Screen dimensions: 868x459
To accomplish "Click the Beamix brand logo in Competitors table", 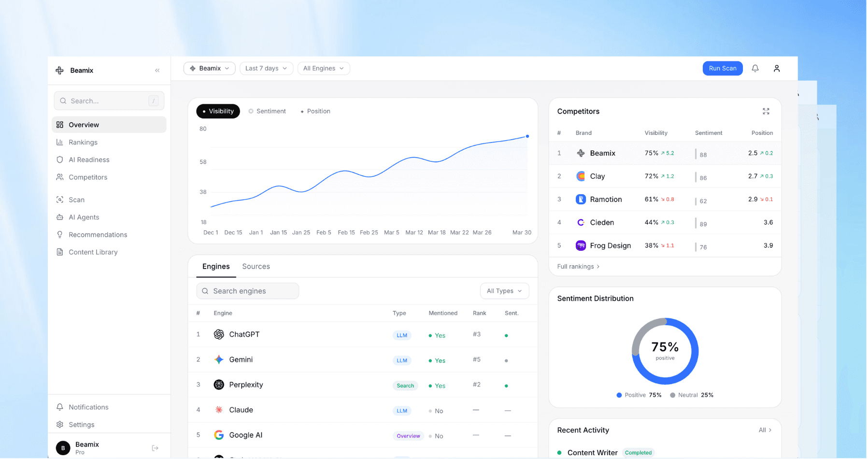I will tap(582, 153).
